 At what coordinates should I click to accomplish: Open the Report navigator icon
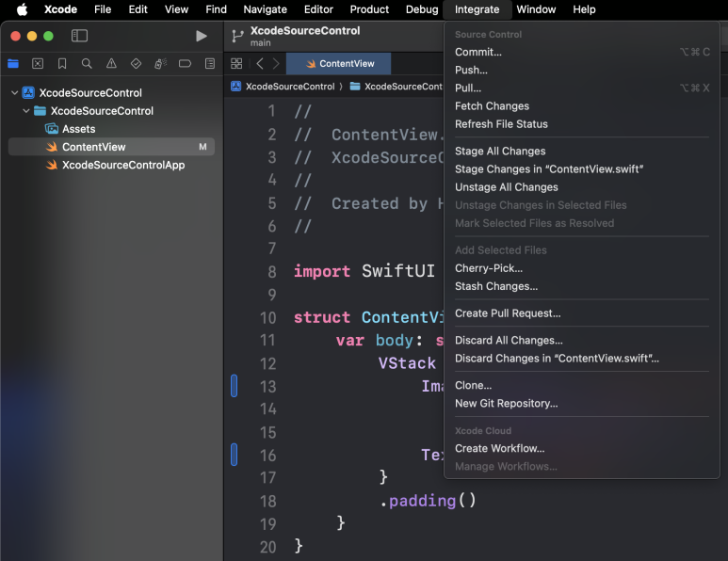coord(210,64)
